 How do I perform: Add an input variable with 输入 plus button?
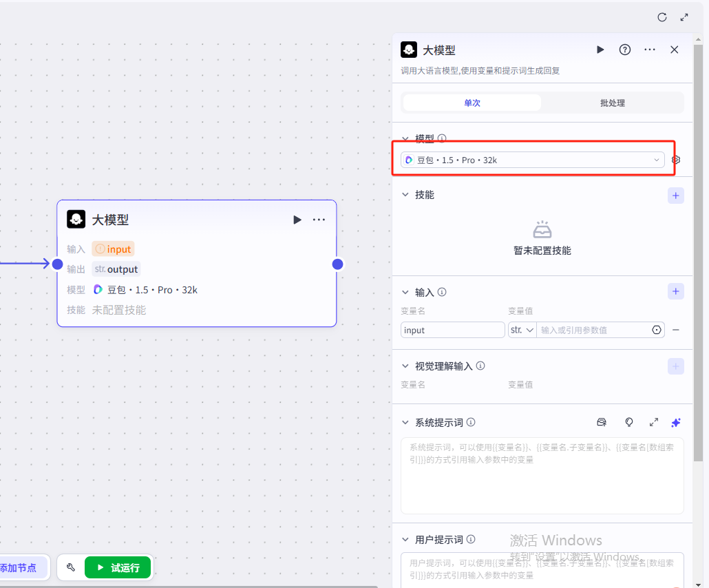(676, 292)
